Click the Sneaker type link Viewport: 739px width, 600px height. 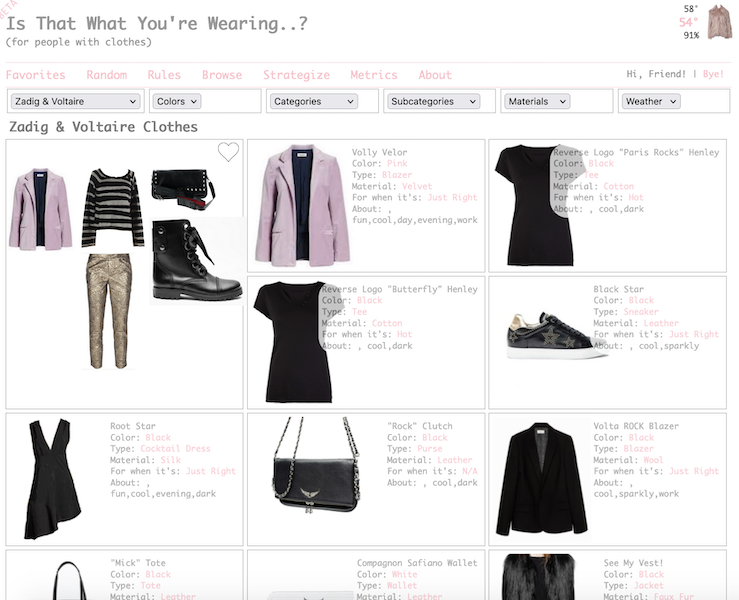click(641, 312)
